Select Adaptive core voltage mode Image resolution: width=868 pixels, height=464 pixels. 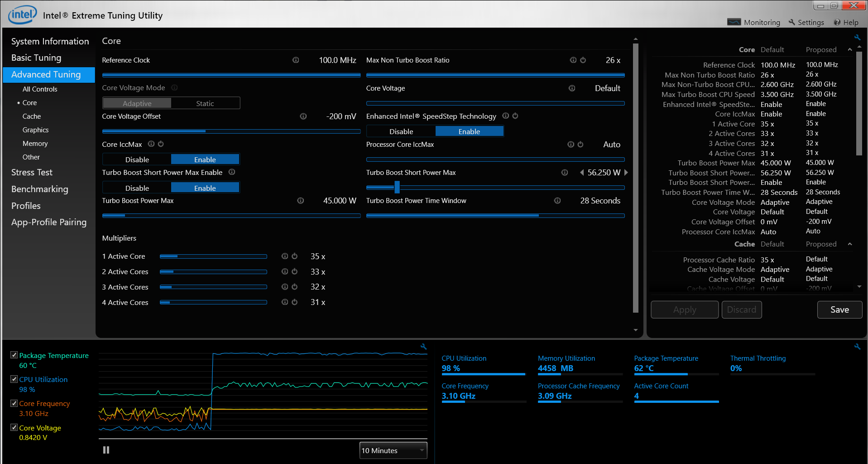(x=137, y=103)
